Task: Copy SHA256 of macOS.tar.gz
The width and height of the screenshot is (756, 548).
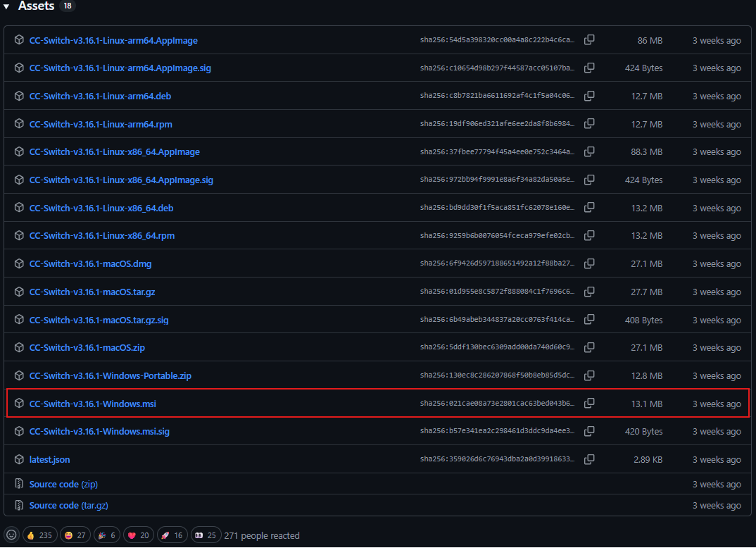Action: point(589,292)
